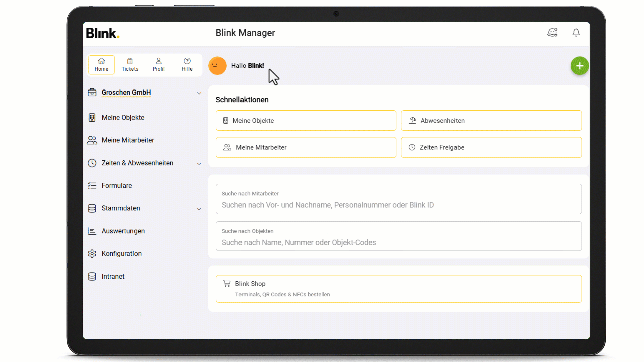644x362 pixels.
Task: Open the notifications bell
Action: [576, 33]
